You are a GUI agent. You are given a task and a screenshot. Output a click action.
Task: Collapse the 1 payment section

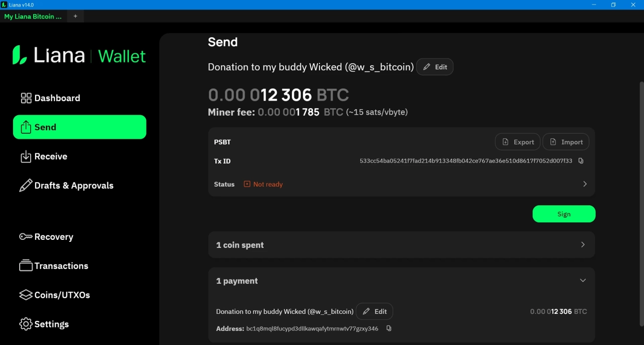point(401,281)
